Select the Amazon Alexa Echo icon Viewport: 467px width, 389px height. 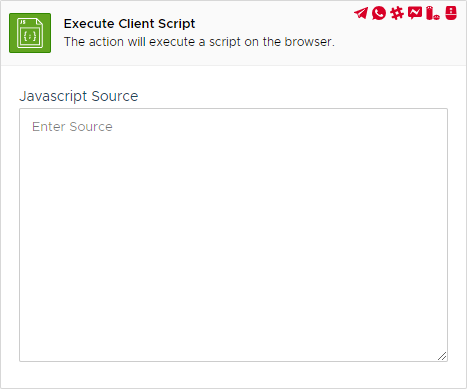pos(433,13)
